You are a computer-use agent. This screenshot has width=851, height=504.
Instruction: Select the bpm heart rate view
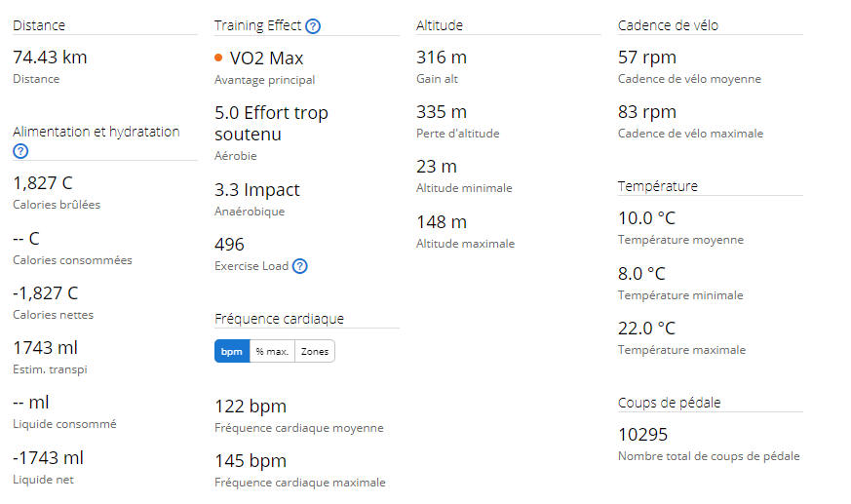(x=232, y=352)
